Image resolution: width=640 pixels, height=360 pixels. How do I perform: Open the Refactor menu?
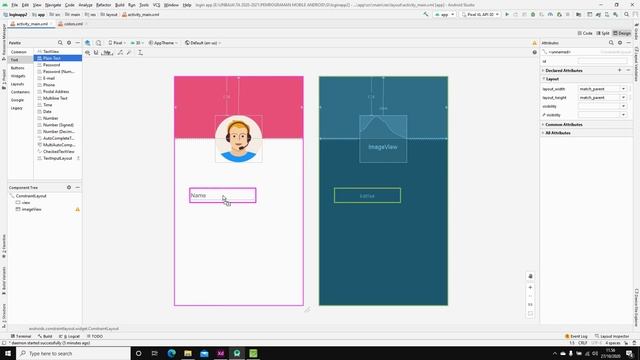[x=103, y=5]
